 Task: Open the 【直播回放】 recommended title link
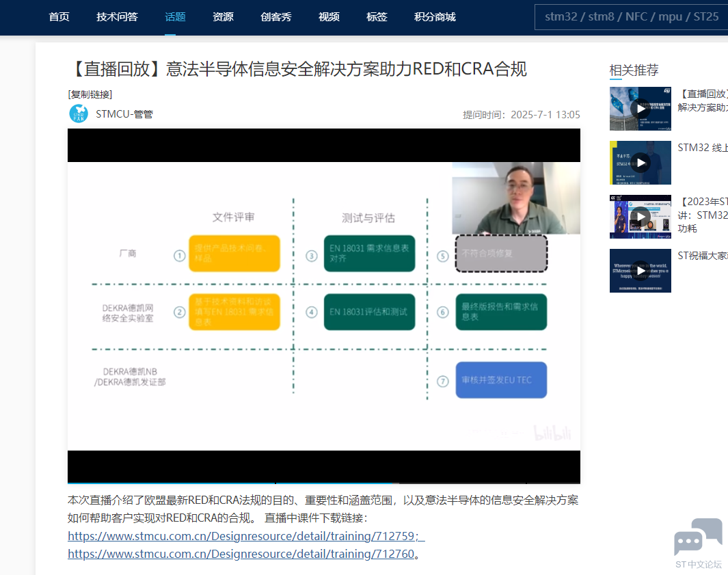[703, 101]
